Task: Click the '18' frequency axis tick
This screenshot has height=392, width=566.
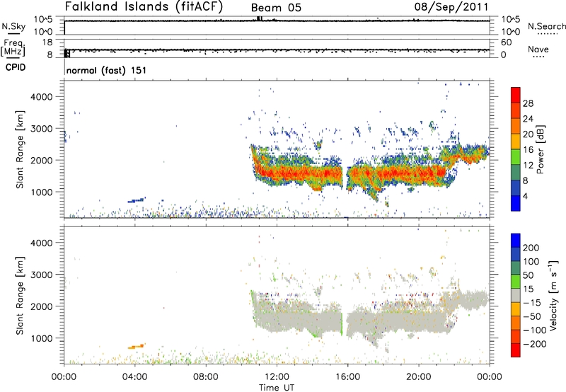Action: 47,42
